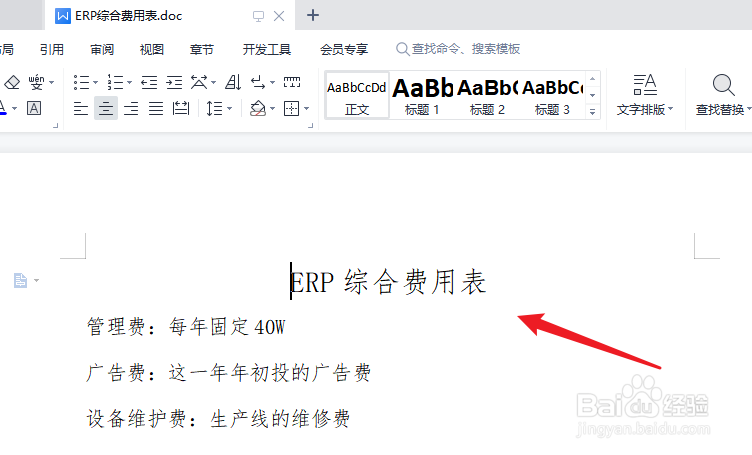Click the clear formatting eraser icon
The image size is (752, 455).
(12, 82)
